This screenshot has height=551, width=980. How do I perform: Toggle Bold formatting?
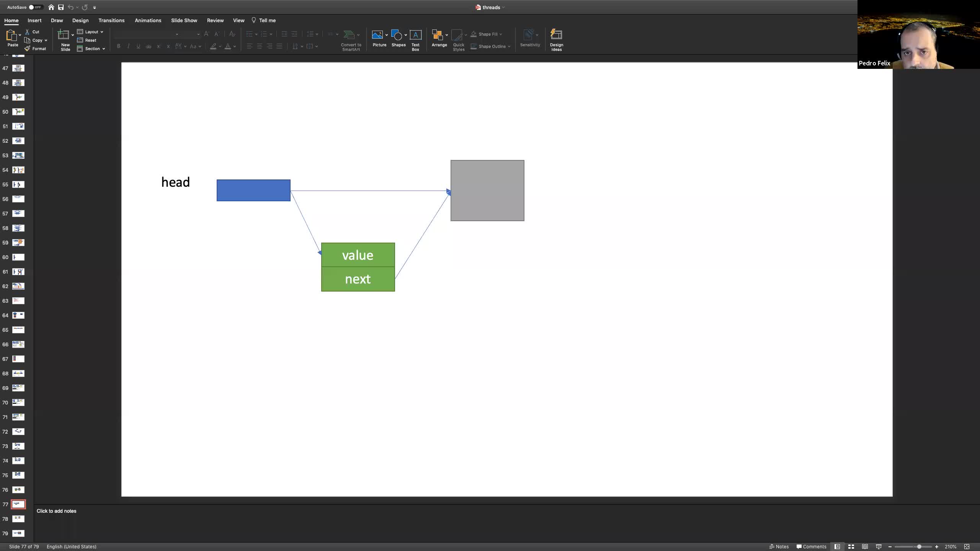pos(119,46)
